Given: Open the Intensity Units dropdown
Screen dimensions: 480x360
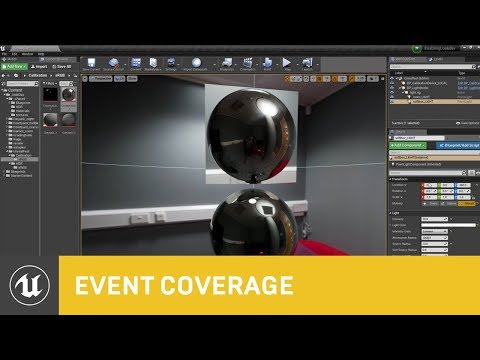Looking at the screenshot, I should click(434, 231).
